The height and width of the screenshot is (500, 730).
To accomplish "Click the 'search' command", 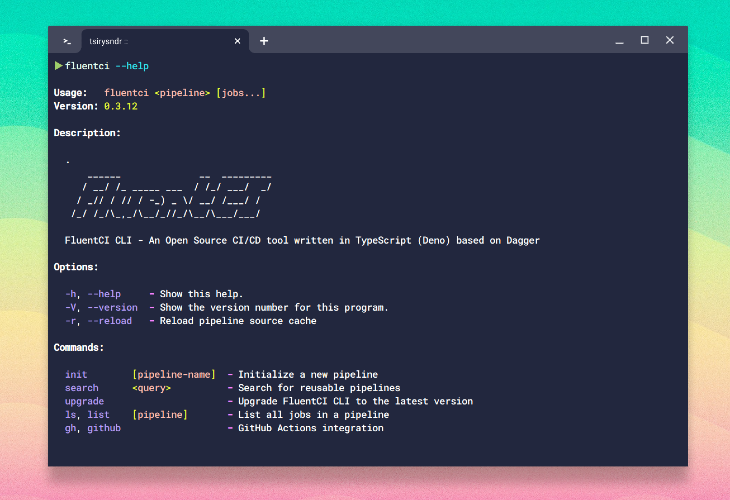I will (81, 388).
